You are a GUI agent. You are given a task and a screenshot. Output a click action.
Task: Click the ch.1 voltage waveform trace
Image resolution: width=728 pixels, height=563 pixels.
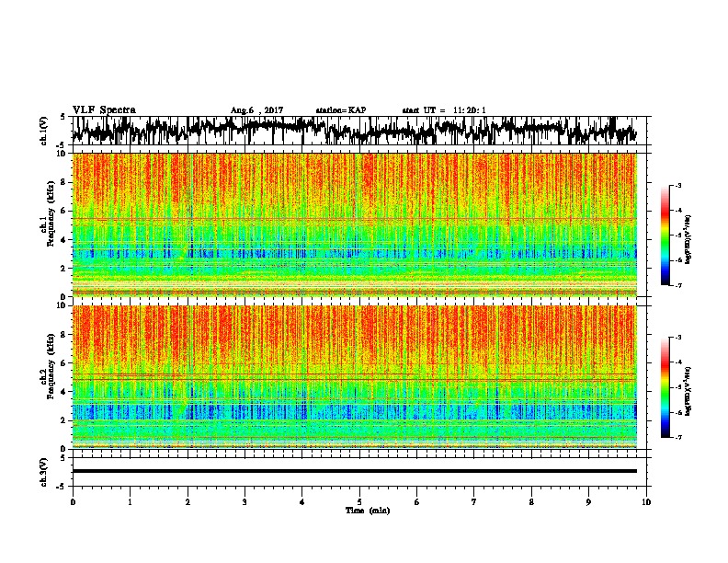(355, 131)
